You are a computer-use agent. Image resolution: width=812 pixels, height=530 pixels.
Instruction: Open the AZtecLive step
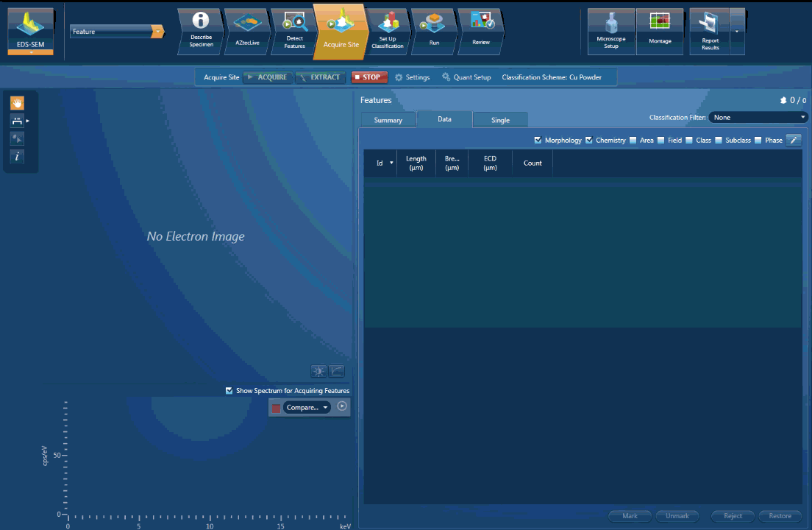tap(247, 32)
